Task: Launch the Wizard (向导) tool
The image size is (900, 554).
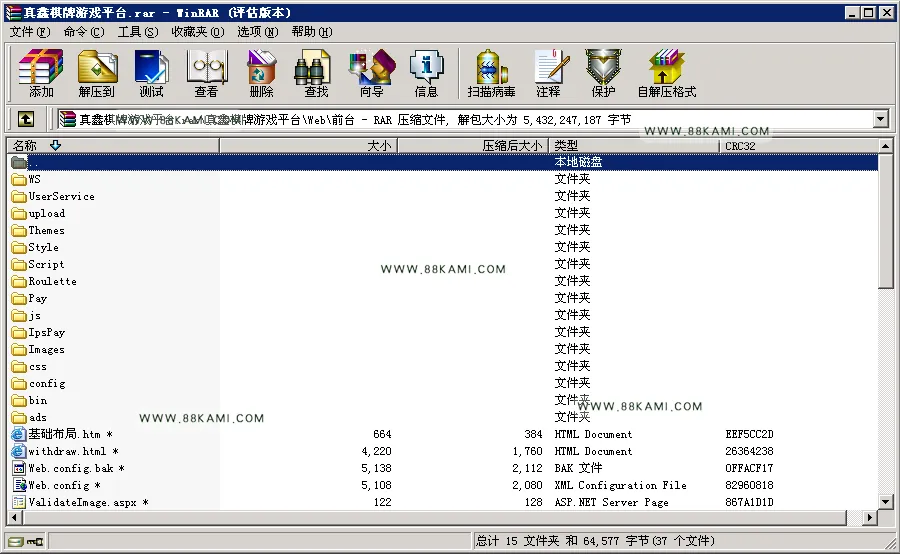Action: point(371,73)
